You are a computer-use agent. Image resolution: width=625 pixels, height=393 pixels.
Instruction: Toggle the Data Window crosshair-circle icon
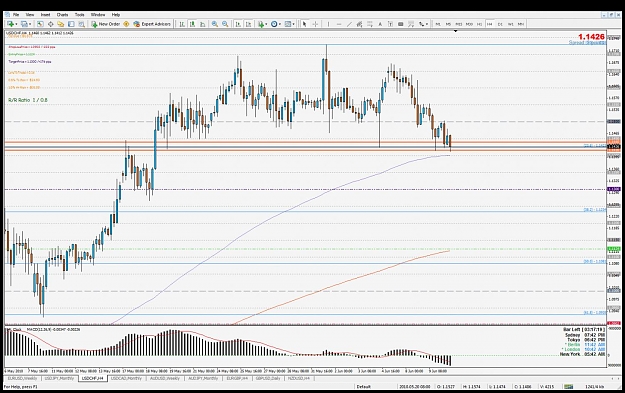pos(51,24)
